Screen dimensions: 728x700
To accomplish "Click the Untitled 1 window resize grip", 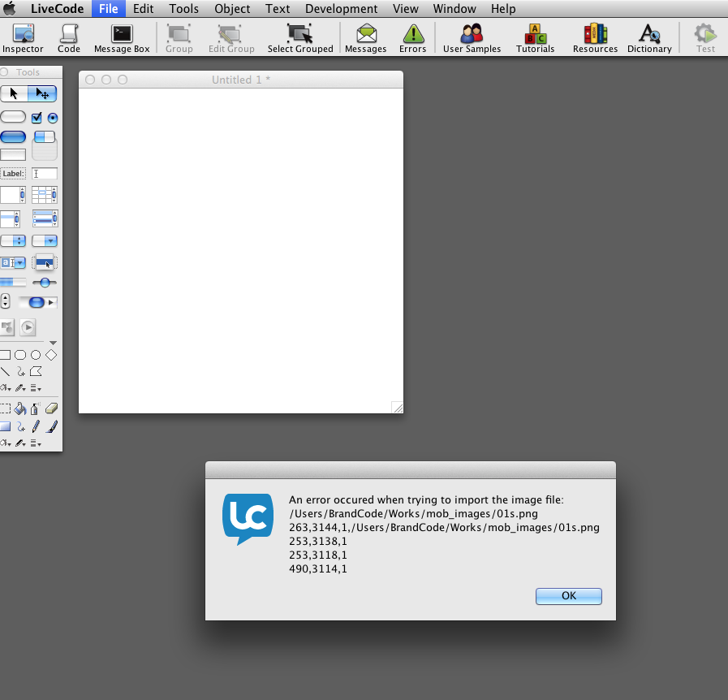I will (x=398, y=408).
